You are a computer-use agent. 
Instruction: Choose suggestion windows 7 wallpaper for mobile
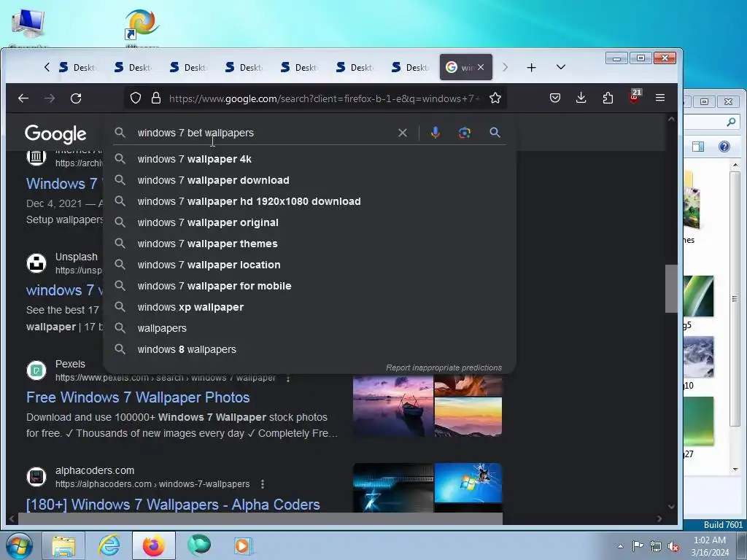(x=309, y=286)
